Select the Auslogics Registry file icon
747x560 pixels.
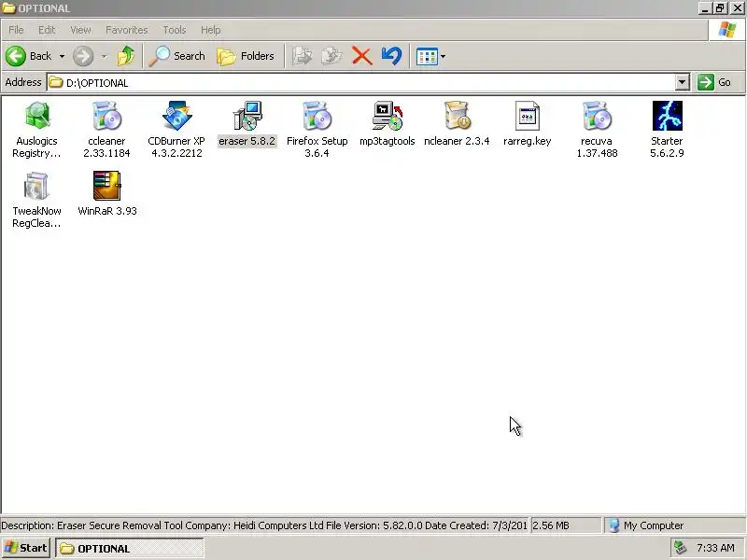[x=37, y=116]
